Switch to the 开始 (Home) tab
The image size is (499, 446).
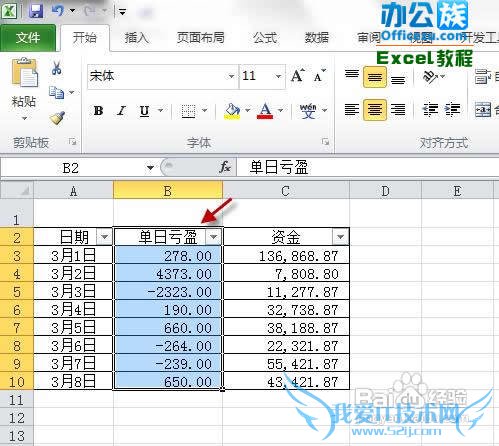[85, 37]
